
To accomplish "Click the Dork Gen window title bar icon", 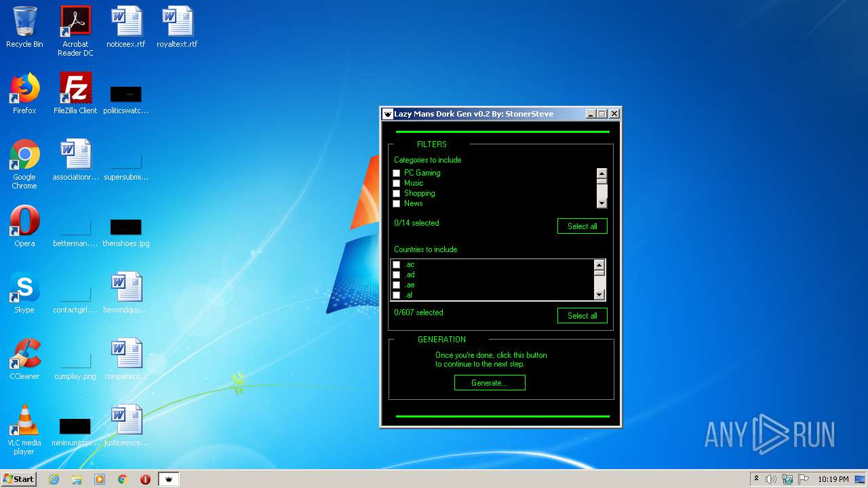I will tap(388, 114).
